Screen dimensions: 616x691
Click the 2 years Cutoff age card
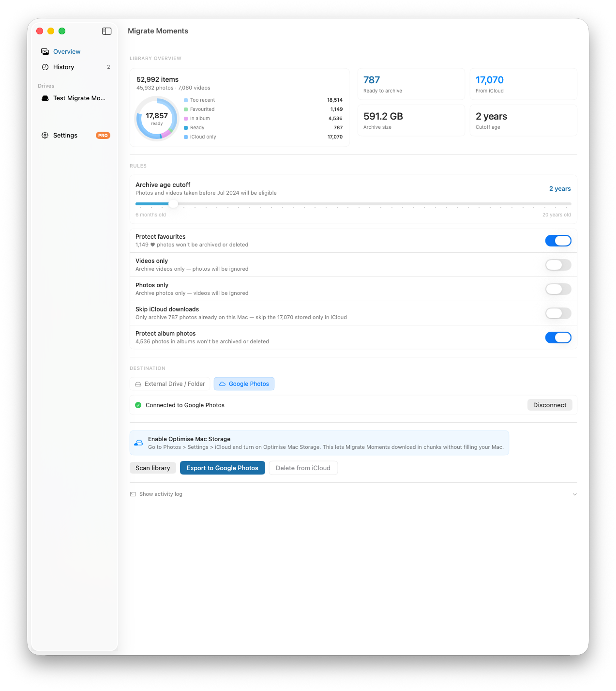click(x=523, y=121)
